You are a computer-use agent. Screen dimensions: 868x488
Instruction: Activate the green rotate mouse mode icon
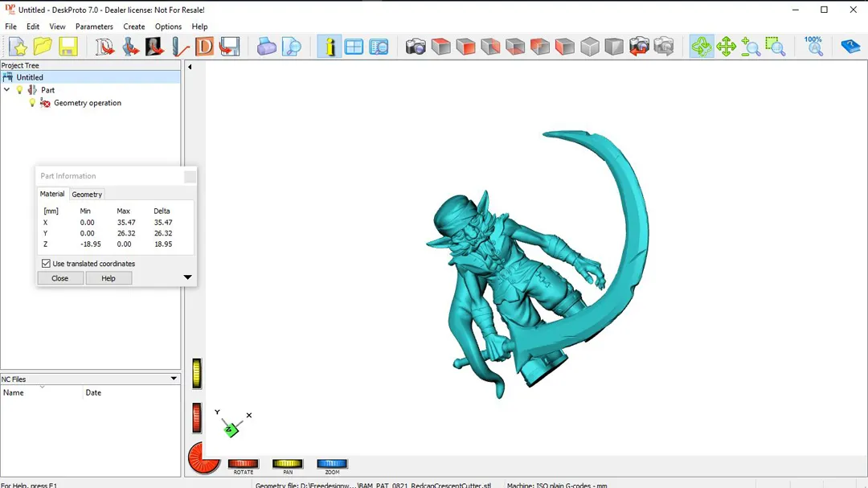702,47
